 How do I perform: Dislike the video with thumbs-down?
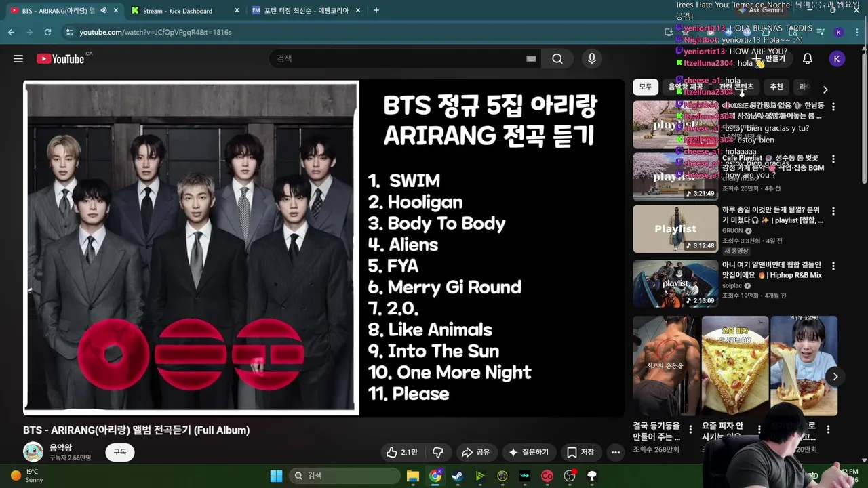point(438,452)
